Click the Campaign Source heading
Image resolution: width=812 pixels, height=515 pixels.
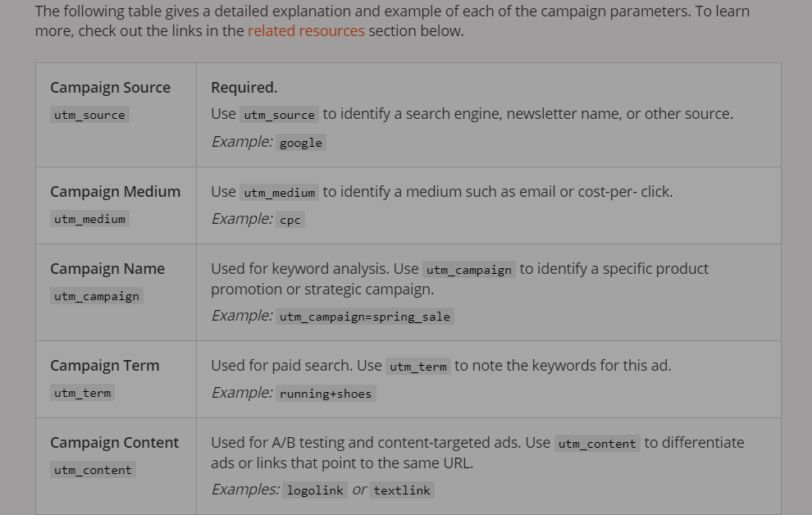tap(110, 88)
